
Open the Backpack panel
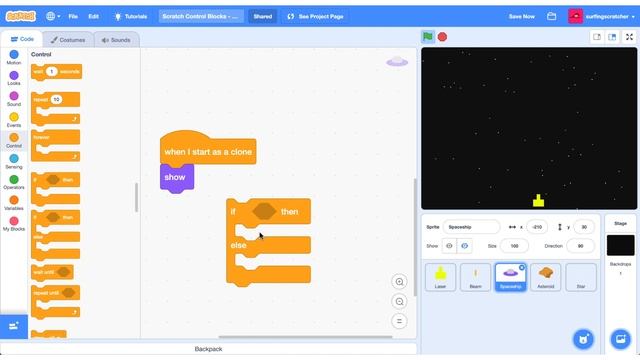click(208, 349)
